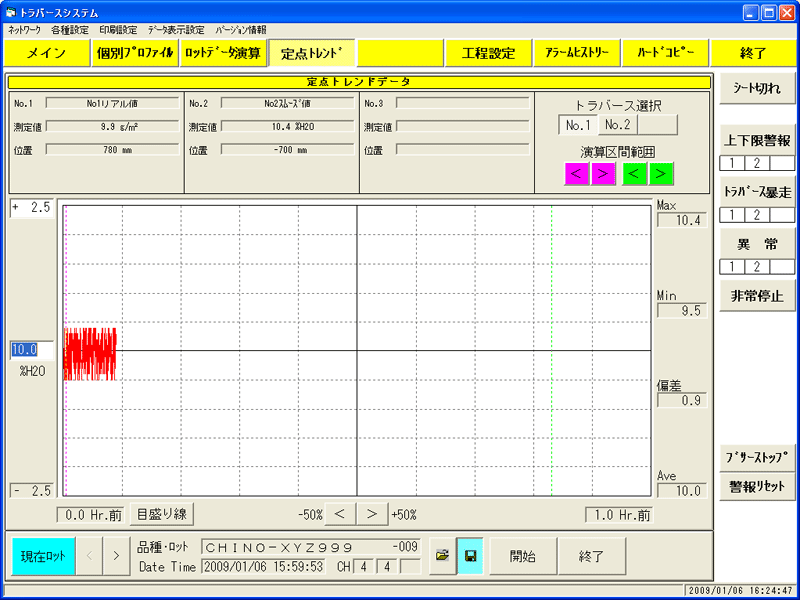Click the floppy disk save icon

tap(470, 555)
